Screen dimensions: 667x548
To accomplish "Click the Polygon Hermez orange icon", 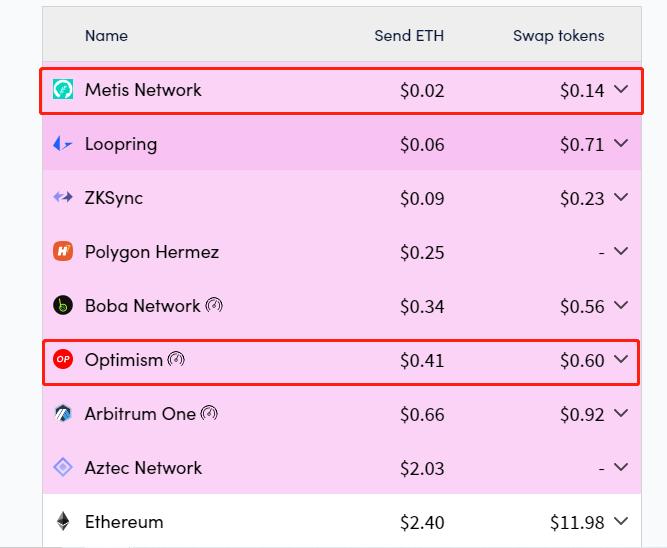I will coord(63,252).
